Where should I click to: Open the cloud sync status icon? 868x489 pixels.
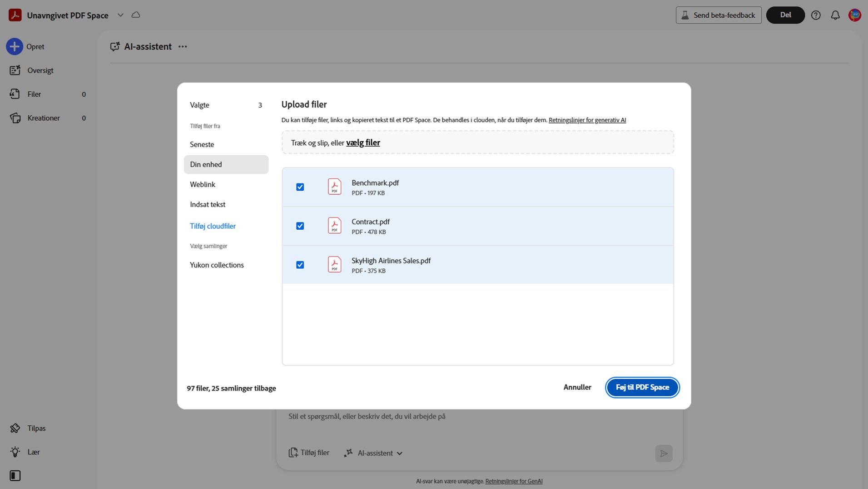(x=136, y=15)
